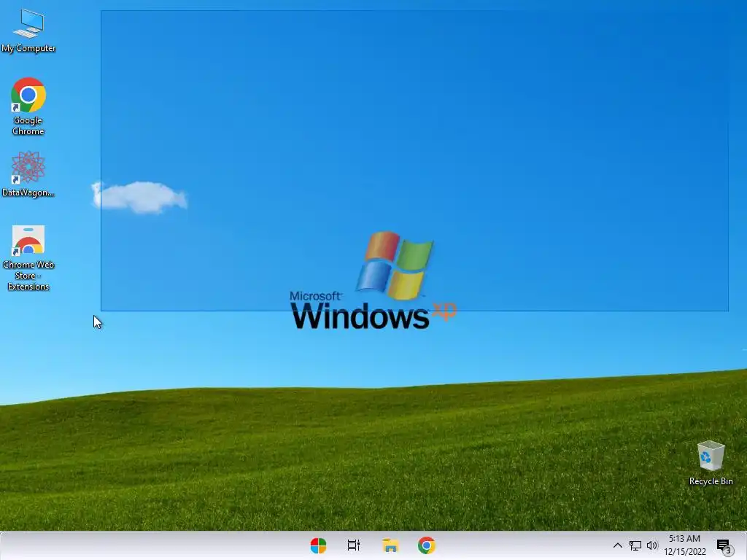Open the network status tray icon
The image size is (747, 560).
(635, 545)
